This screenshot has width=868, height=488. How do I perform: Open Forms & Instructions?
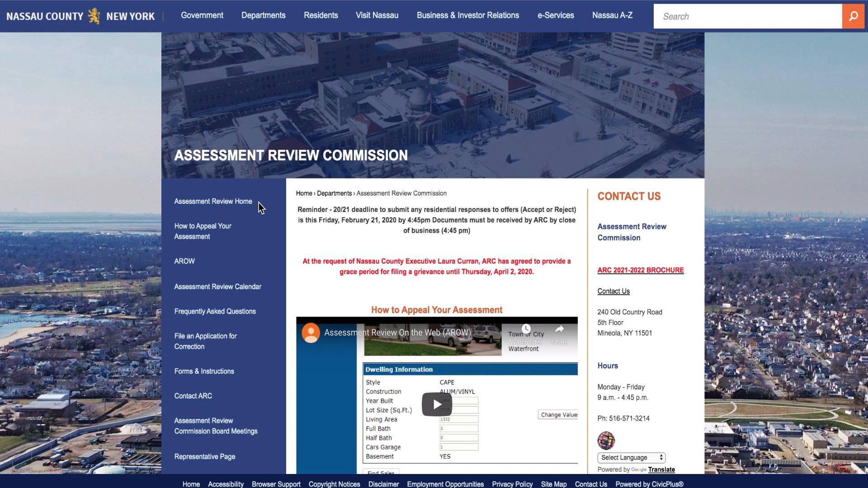click(x=204, y=371)
